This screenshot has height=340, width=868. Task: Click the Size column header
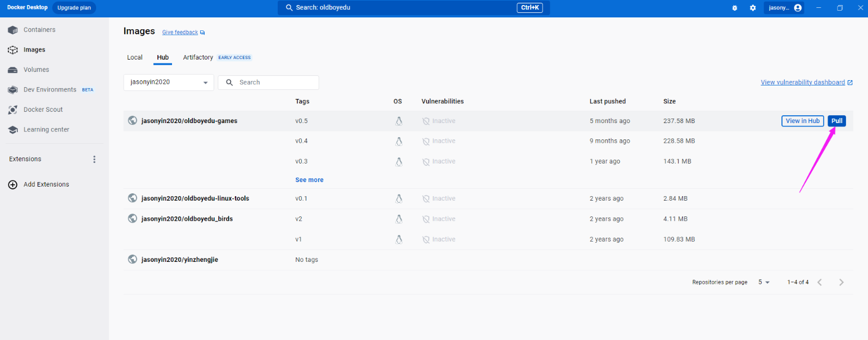[x=670, y=102]
